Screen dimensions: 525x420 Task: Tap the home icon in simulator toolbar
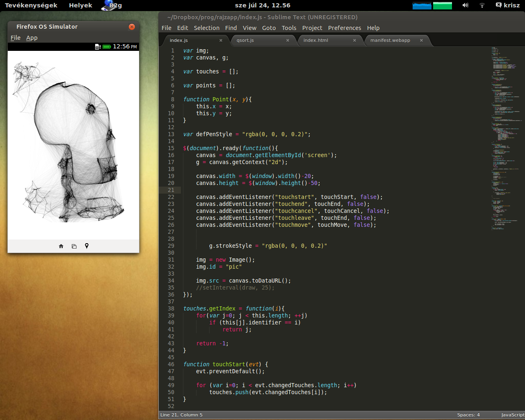click(61, 246)
